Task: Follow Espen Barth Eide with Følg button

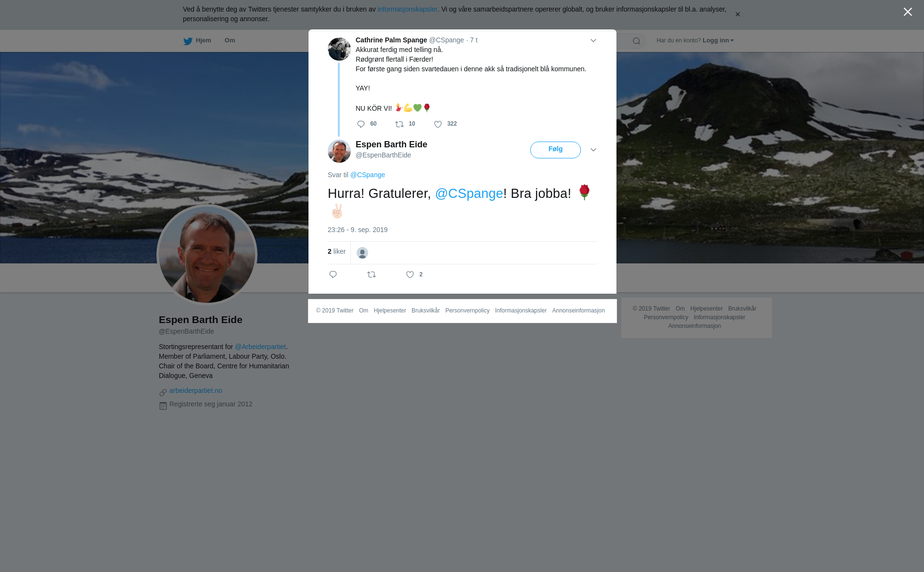Action: [x=555, y=150]
